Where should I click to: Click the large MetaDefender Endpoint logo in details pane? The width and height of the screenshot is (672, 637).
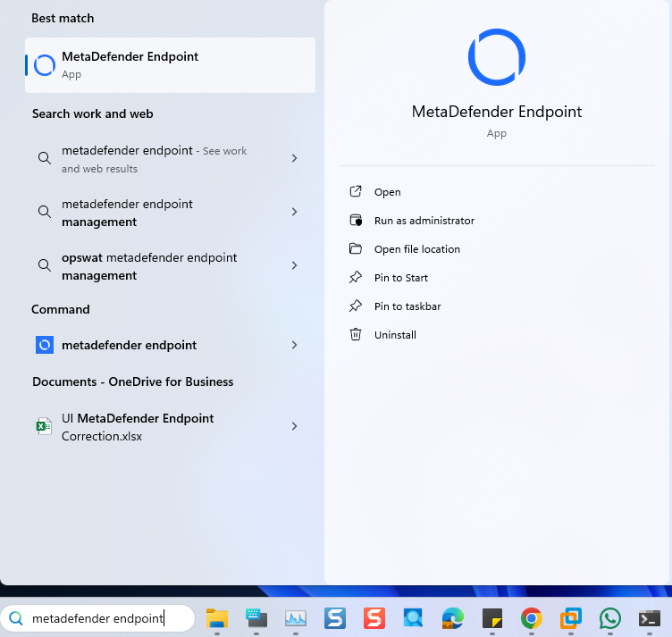click(497, 57)
